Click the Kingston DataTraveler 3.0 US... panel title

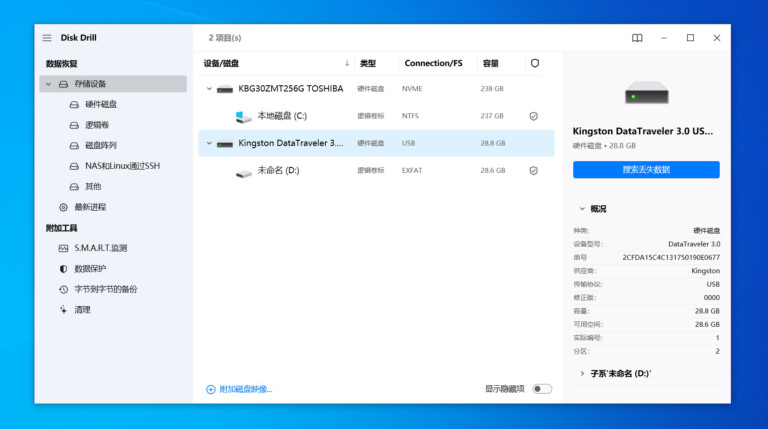pyautogui.click(x=643, y=131)
